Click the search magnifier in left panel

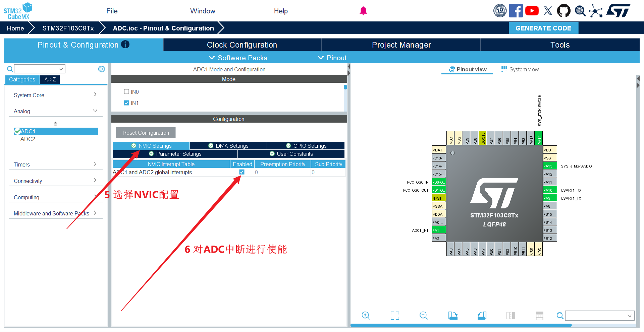coord(10,69)
